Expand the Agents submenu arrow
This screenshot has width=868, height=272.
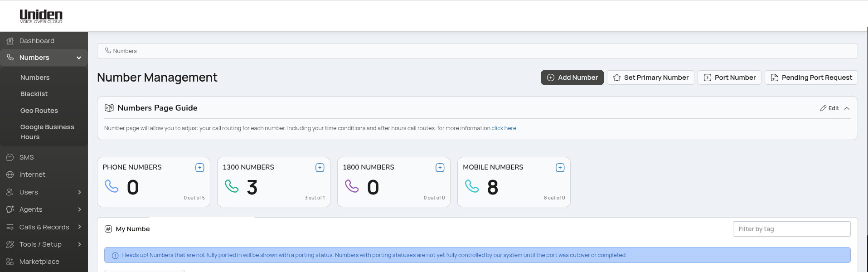80,209
